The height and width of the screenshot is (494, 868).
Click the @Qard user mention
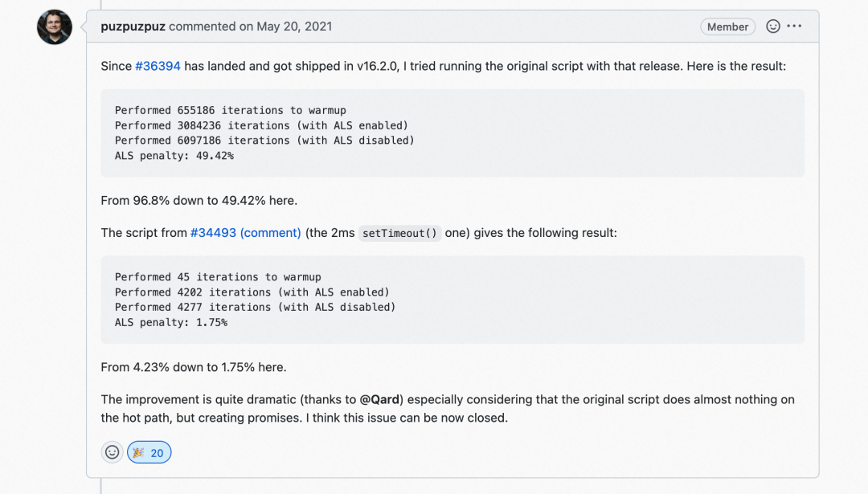tap(380, 399)
